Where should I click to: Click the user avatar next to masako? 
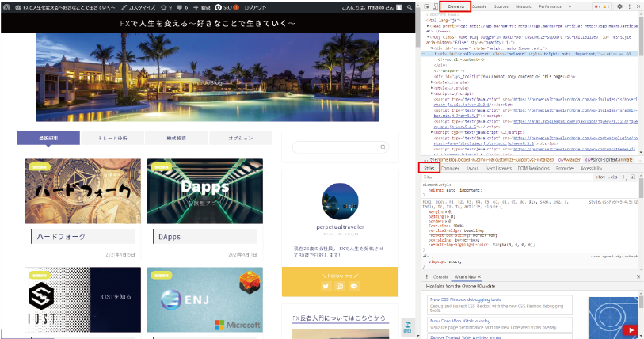point(398,7)
